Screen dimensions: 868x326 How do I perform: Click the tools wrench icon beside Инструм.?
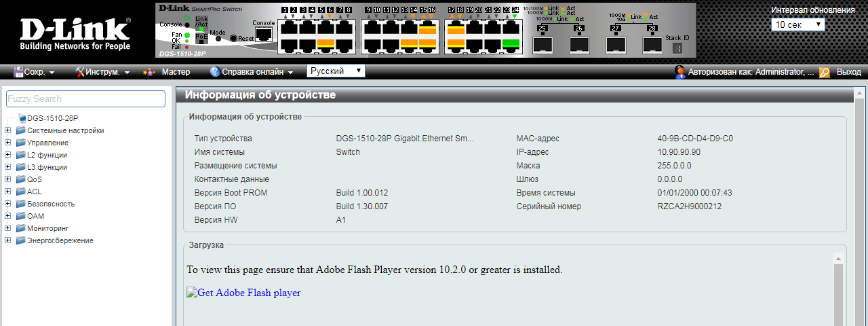pyautogui.click(x=80, y=71)
